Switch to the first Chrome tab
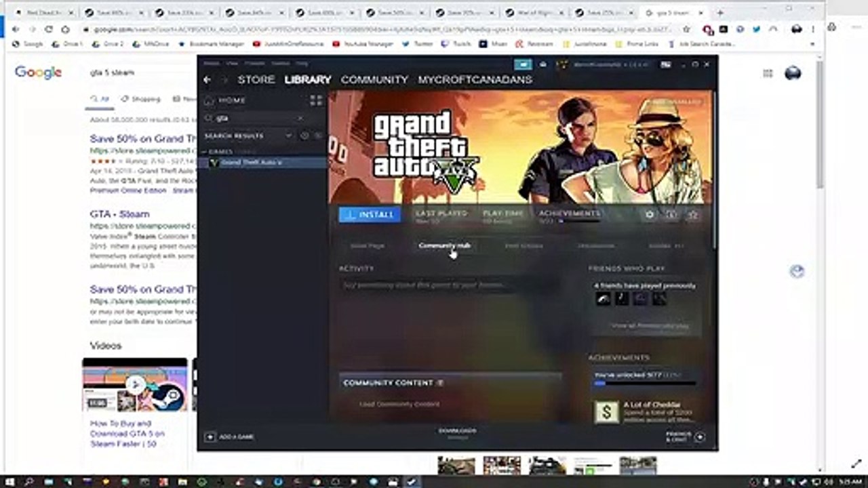Screen dimensions: 868x488 coord(44,13)
